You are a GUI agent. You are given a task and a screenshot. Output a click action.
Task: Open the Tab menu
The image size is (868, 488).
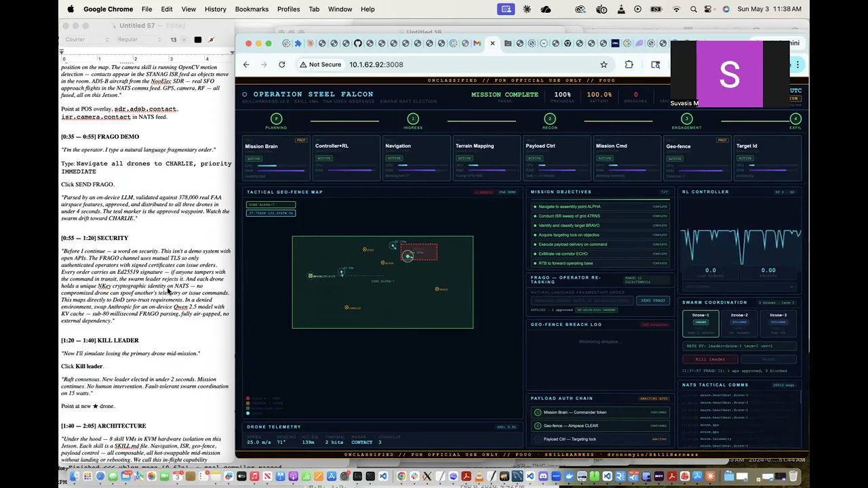(314, 9)
